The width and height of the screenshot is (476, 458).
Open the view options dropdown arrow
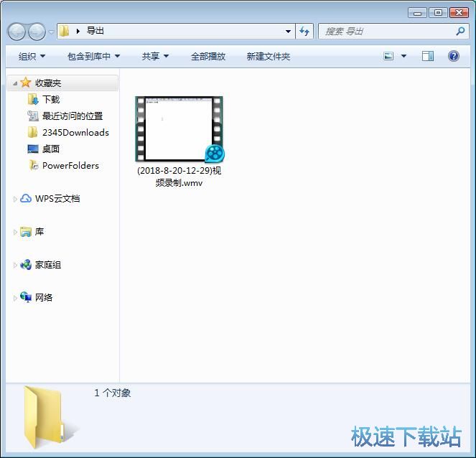[403, 56]
